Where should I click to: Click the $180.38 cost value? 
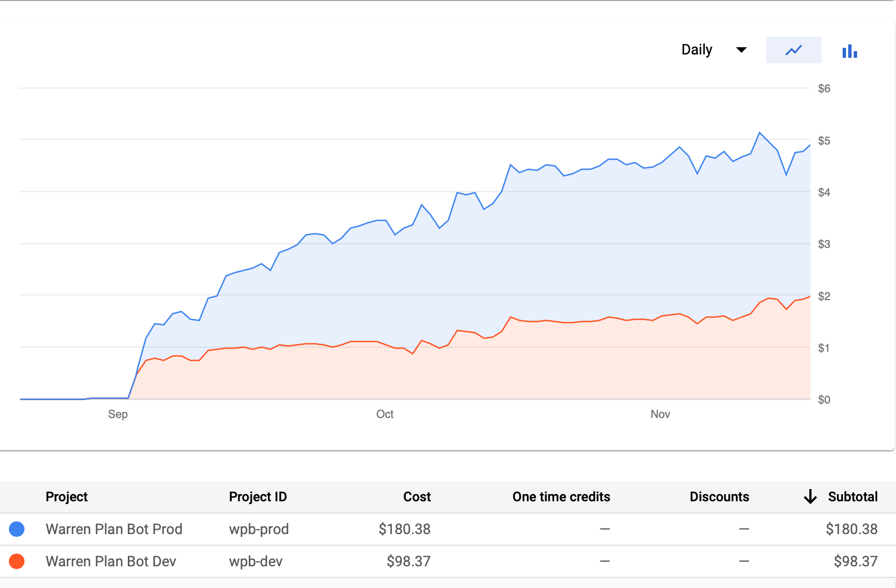click(x=405, y=529)
